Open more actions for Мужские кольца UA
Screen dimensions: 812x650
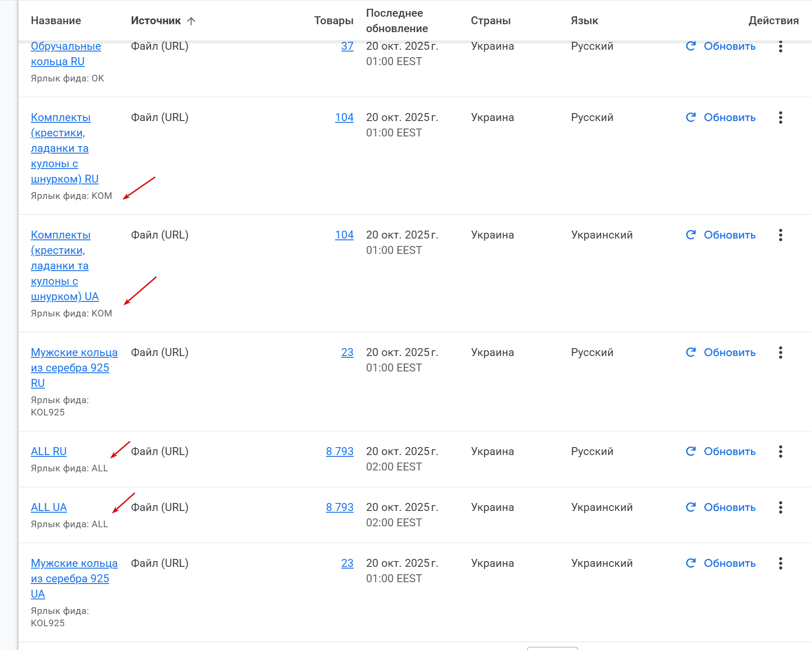tap(780, 563)
